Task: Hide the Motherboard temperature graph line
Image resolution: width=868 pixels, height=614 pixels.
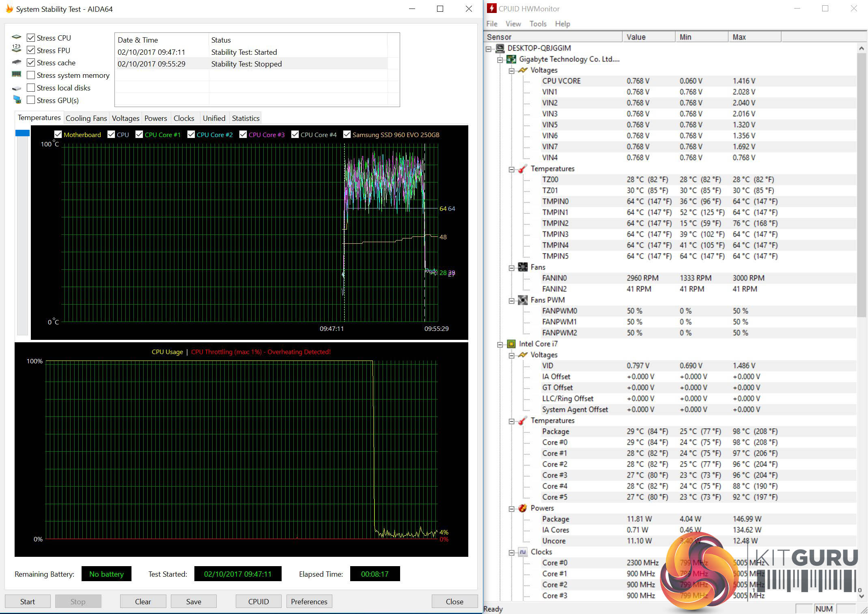Action: coord(58,135)
